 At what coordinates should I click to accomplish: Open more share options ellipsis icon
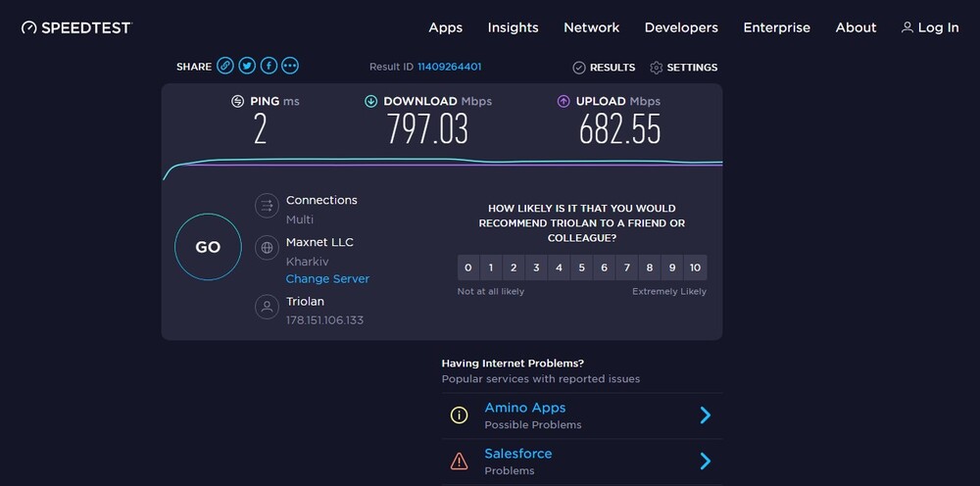pyautogui.click(x=290, y=66)
